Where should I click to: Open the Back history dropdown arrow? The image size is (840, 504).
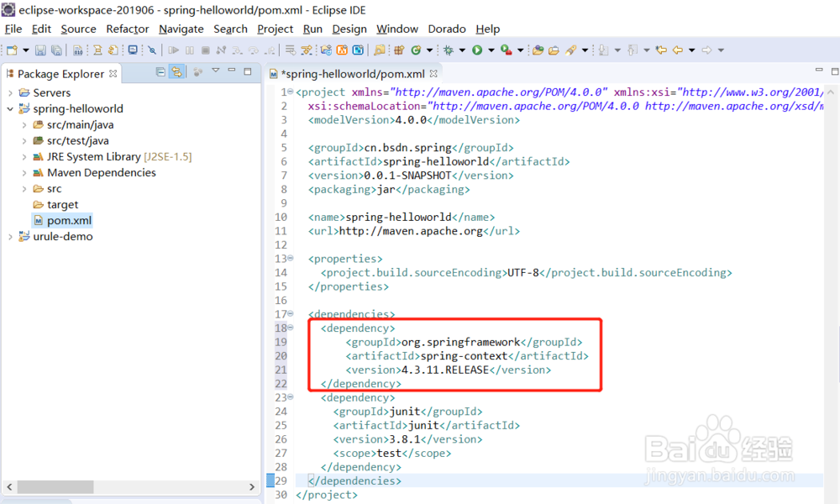point(691,50)
